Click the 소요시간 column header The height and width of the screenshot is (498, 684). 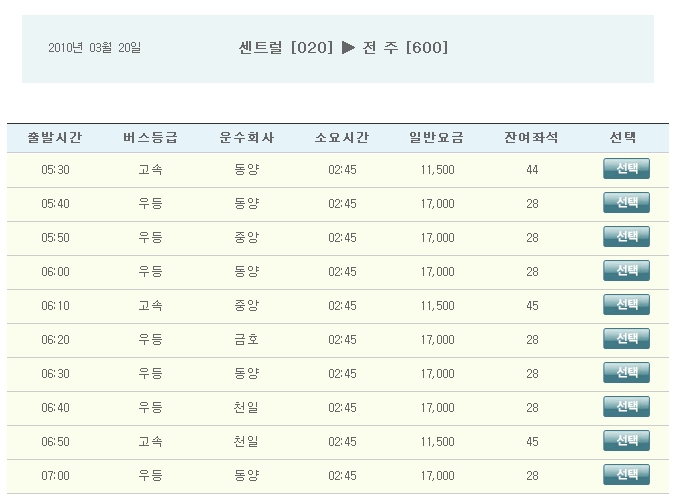(x=342, y=138)
